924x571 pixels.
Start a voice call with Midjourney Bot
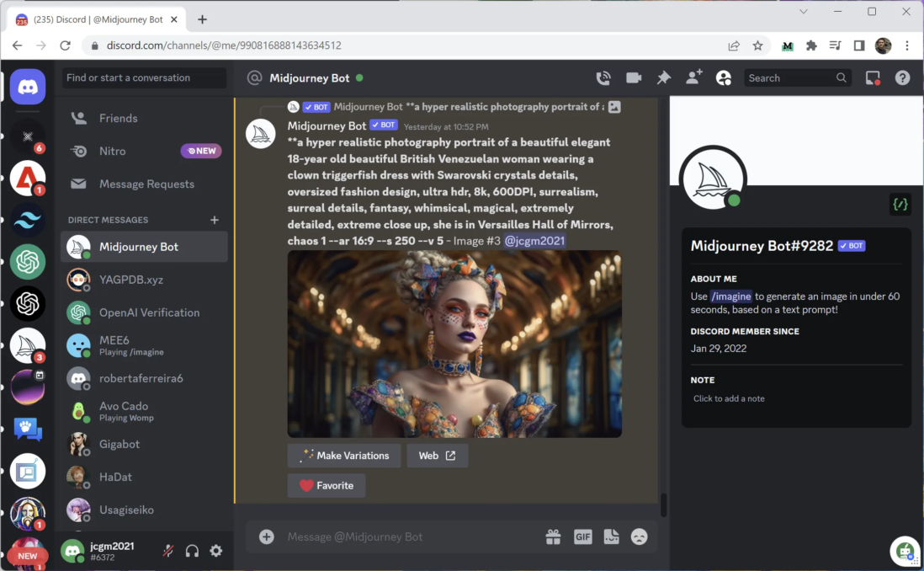(x=603, y=77)
